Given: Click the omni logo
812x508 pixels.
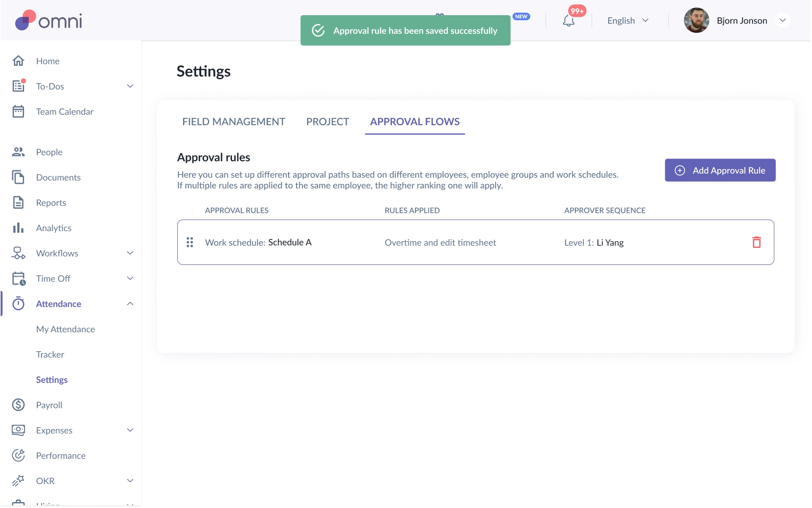Looking at the screenshot, I should click(49, 20).
